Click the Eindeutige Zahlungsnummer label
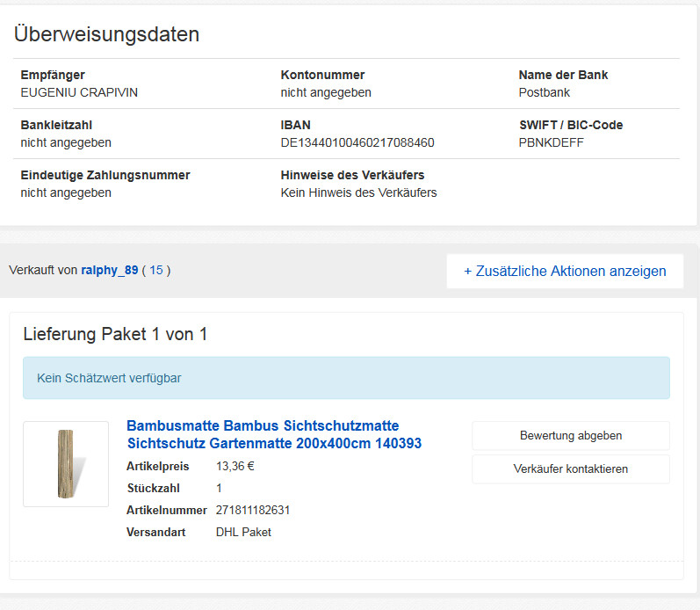 click(x=105, y=175)
